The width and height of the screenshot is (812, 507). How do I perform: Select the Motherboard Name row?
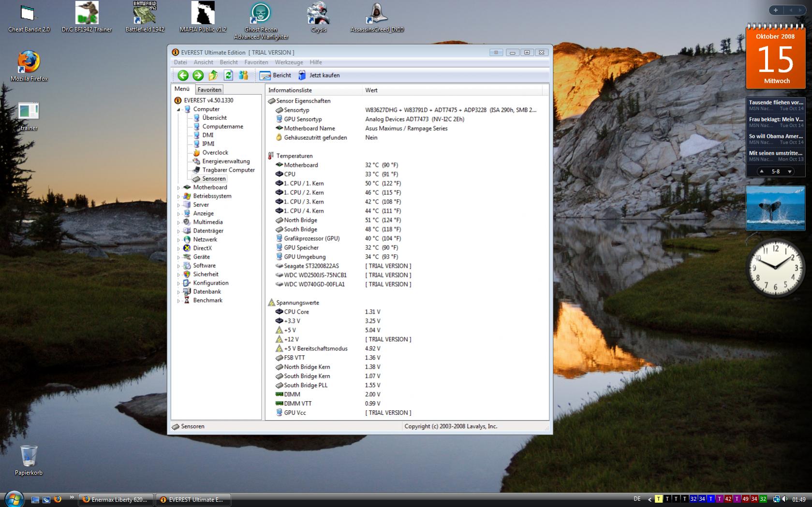click(x=407, y=129)
